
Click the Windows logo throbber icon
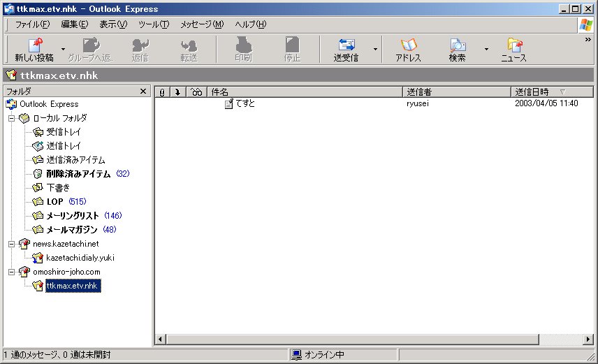click(x=586, y=24)
